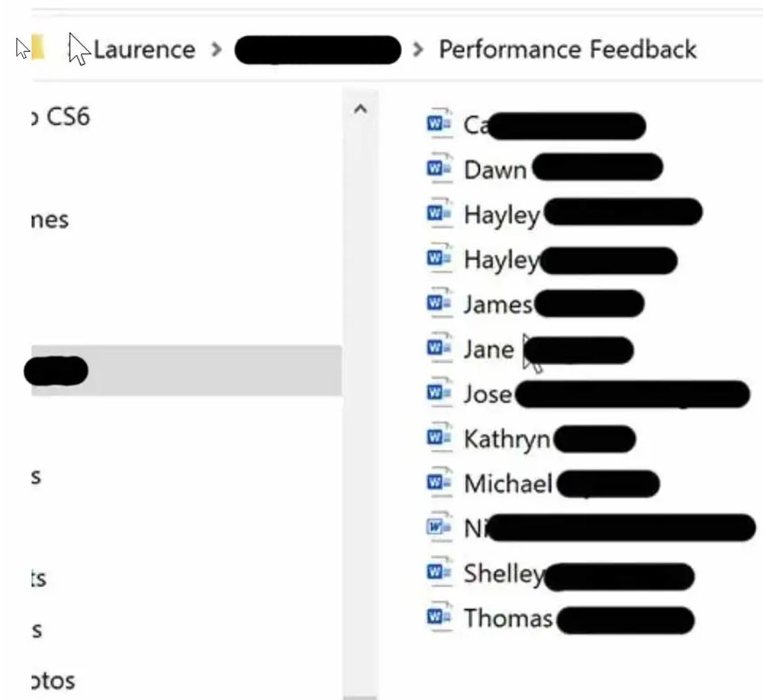The image size is (763, 700).
Task: Select the Word icon for Michael's document
Action: [439, 482]
